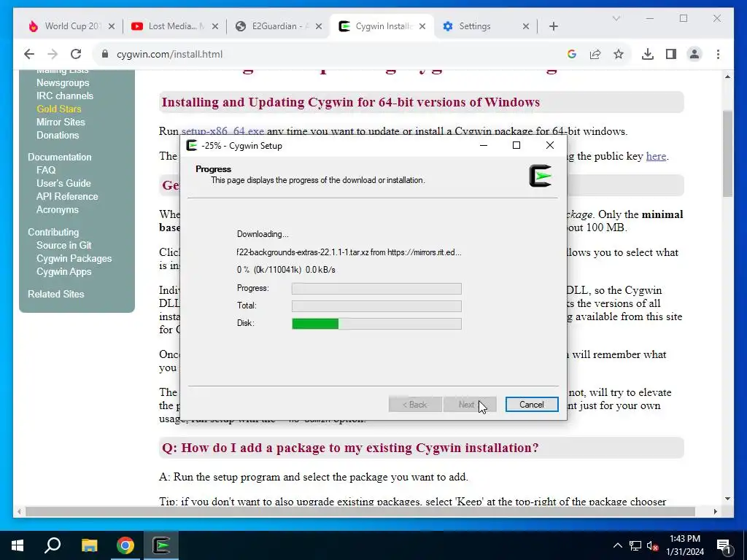Viewport: 747px width, 560px height.
Task: Open the tab search chevron
Action: pos(616,18)
